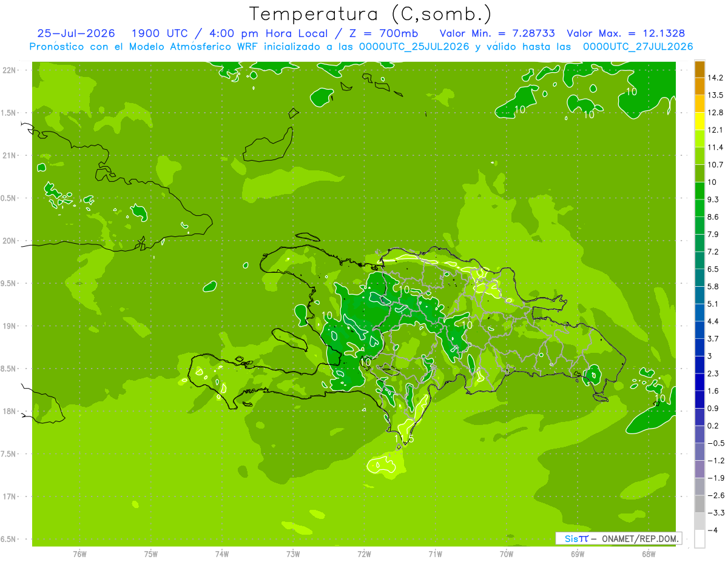Pick the dark blue swatch between 2.3 and 1.6

699,383
